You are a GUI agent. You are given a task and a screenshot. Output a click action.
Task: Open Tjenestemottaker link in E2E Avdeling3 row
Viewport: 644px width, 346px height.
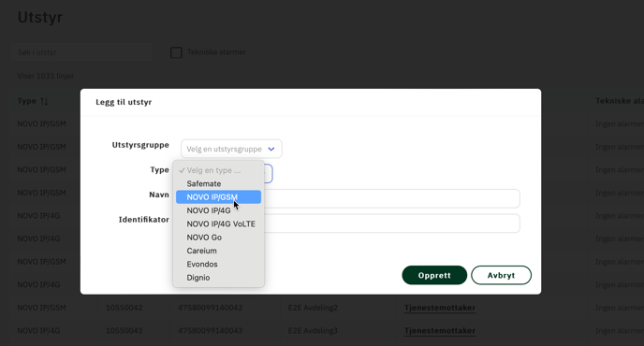[439, 331]
